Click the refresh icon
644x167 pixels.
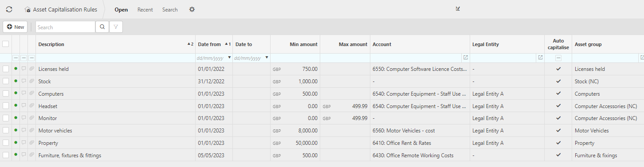coord(9,9)
